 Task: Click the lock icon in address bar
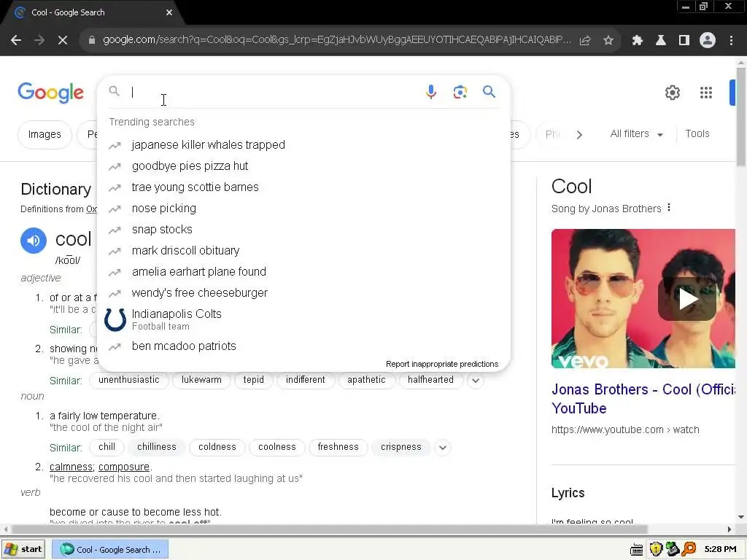(x=92, y=41)
